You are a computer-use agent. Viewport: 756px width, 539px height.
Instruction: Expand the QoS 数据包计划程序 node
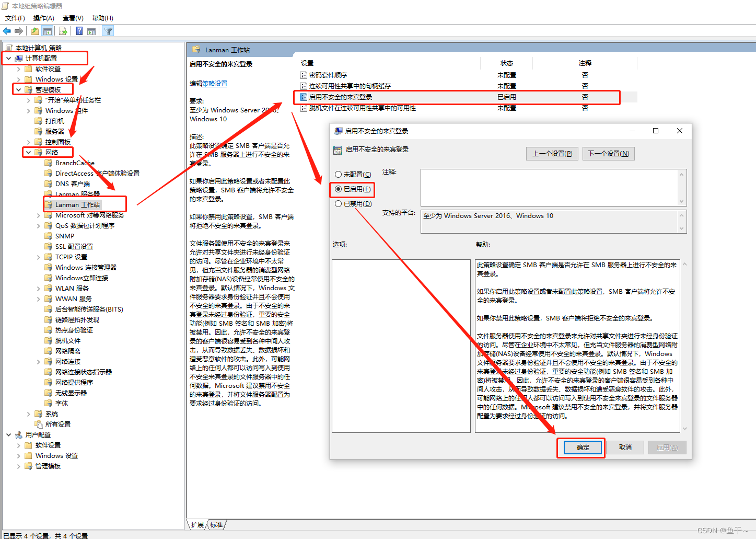click(x=39, y=225)
